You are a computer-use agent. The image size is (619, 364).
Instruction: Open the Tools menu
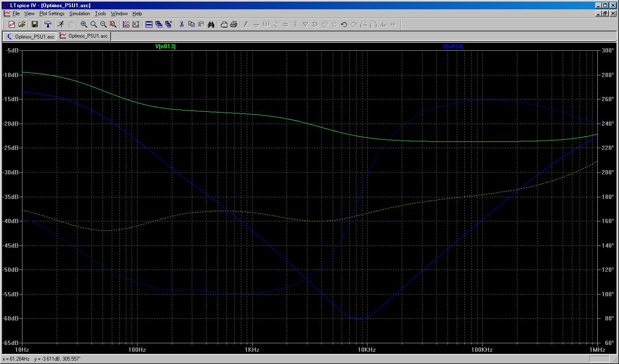tap(100, 14)
